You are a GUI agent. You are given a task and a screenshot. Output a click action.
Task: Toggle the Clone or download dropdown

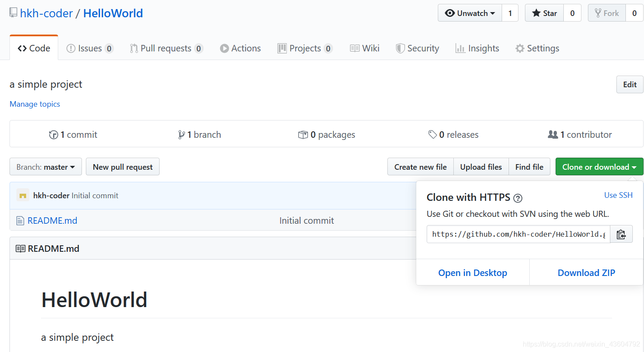pos(599,167)
